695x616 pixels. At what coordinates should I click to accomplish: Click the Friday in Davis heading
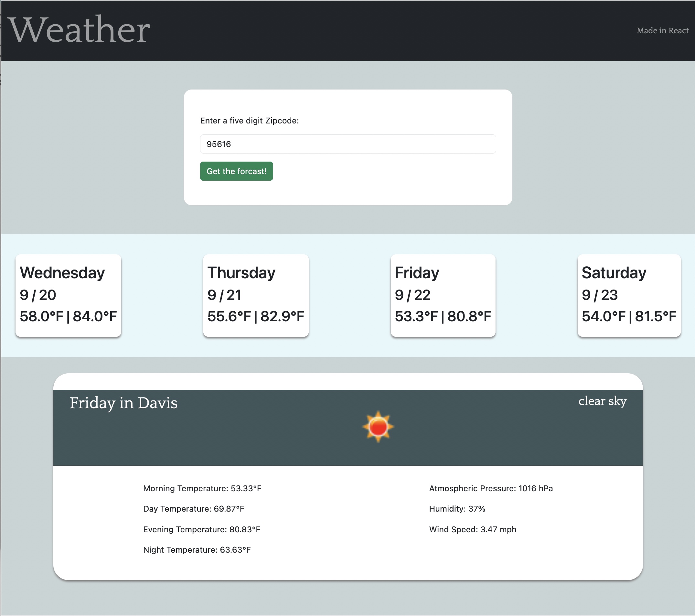coord(124,403)
